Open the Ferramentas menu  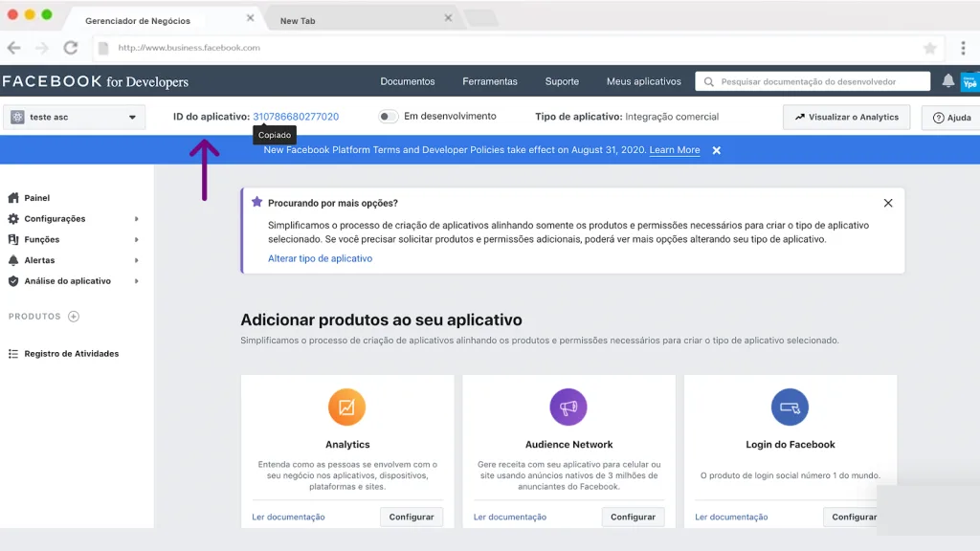click(x=490, y=81)
